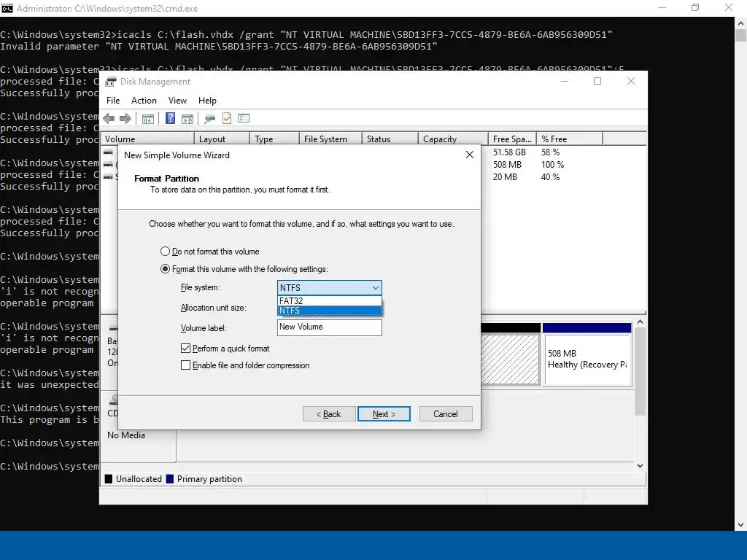The image size is (747, 560).
Task: Sort by the Layout column header
Action: point(222,139)
